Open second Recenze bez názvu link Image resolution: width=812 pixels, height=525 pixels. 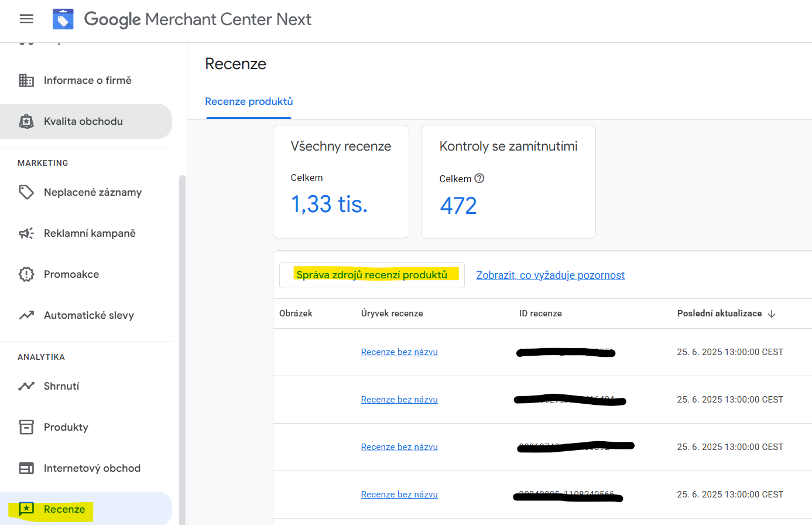coord(399,400)
